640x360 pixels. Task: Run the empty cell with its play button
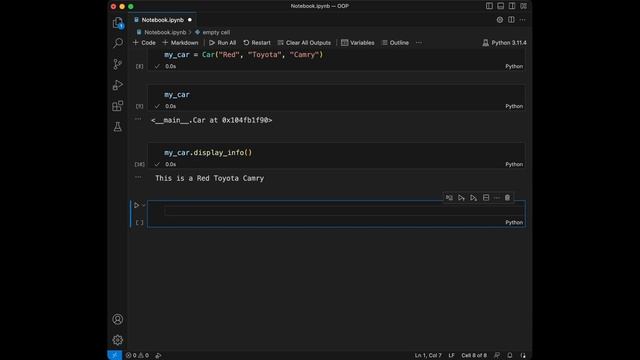[136, 205]
